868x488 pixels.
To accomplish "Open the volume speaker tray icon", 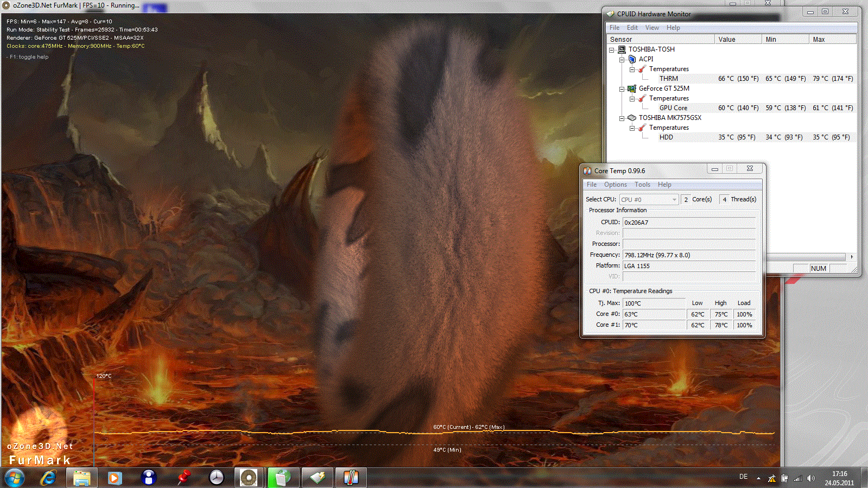I will click(811, 478).
